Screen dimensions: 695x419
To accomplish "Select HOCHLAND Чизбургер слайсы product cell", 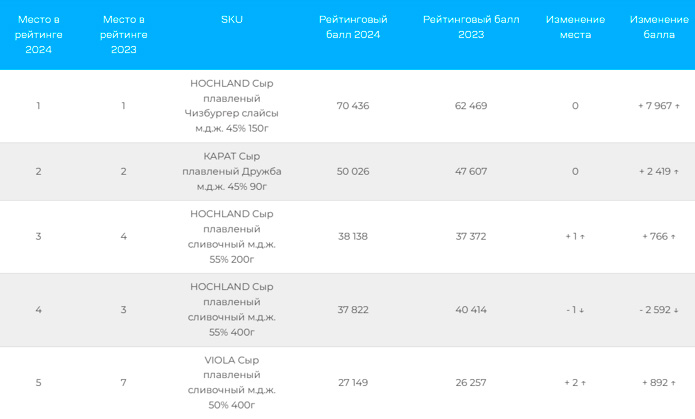I will [232, 106].
